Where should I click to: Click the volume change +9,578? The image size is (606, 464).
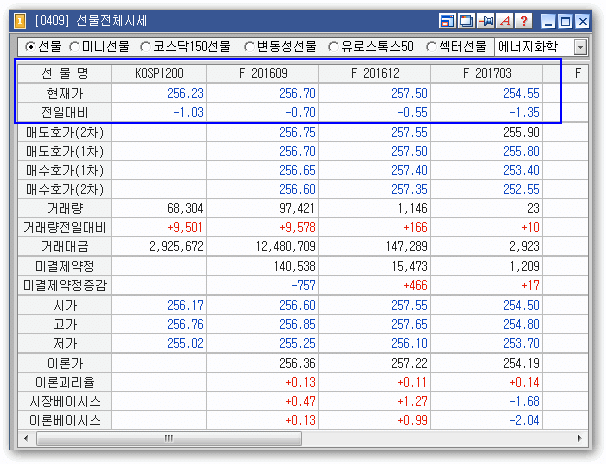297,228
